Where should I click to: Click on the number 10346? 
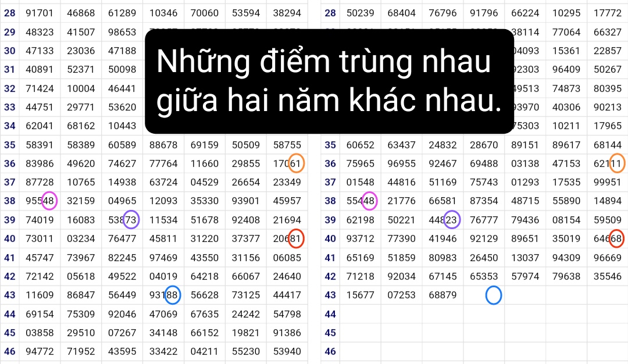click(x=163, y=13)
